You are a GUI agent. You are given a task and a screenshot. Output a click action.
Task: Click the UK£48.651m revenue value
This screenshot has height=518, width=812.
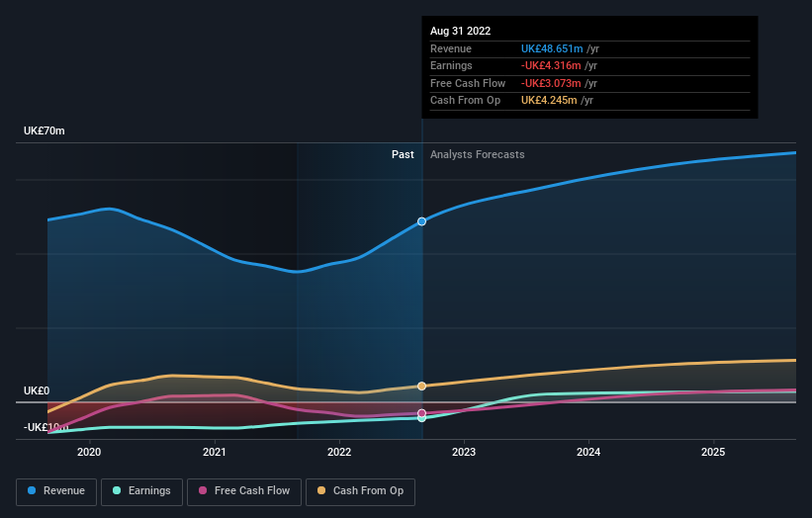[552, 48]
